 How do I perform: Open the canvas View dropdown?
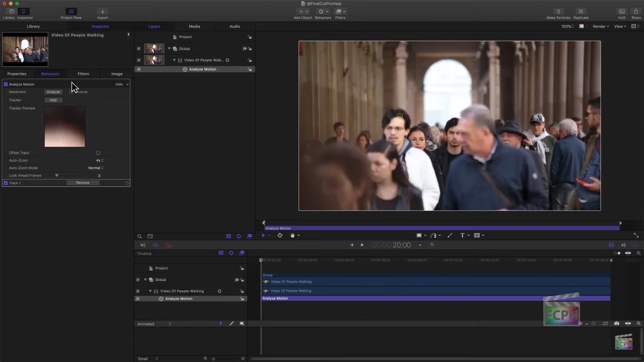tap(620, 26)
